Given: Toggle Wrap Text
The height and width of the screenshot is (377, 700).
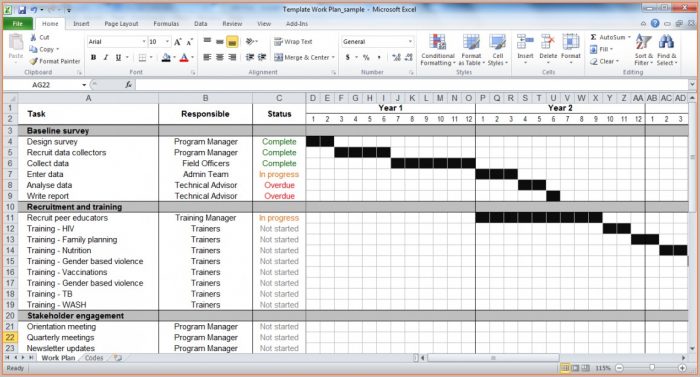Looking at the screenshot, I should (x=293, y=42).
